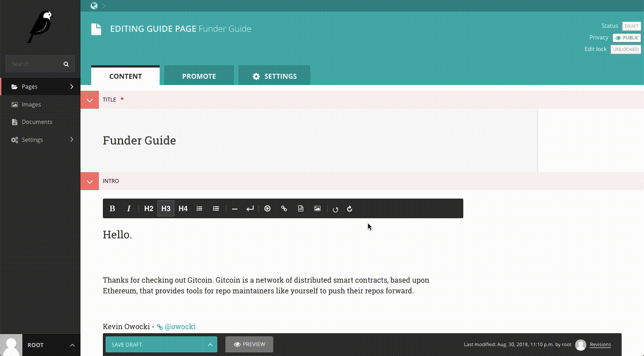Insert a link using the chain icon
The width and height of the screenshot is (644, 356).
coord(284,208)
